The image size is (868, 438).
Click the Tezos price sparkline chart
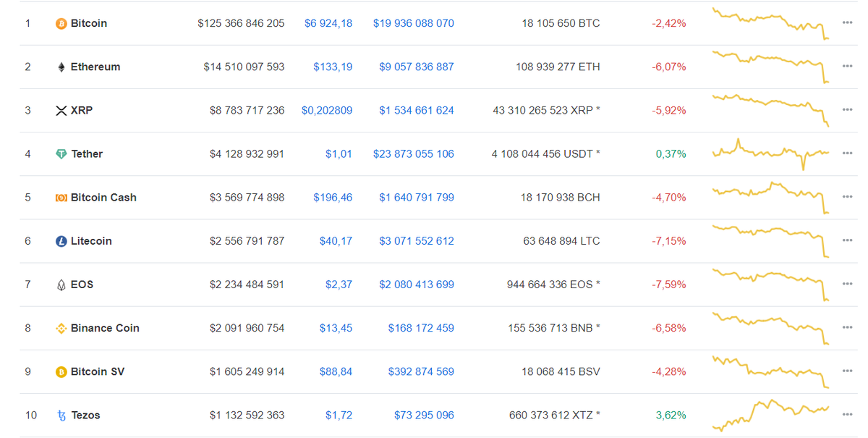(x=769, y=415)
